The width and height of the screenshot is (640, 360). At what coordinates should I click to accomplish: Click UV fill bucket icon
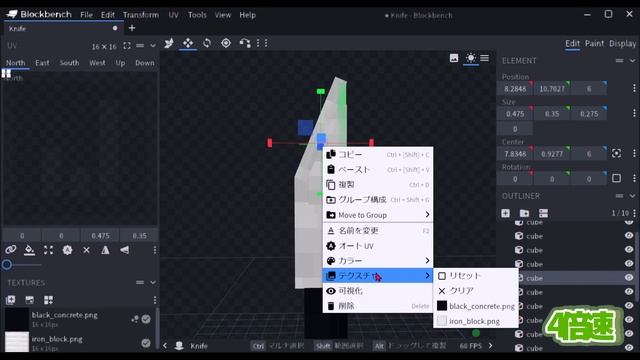click(29, 250)
